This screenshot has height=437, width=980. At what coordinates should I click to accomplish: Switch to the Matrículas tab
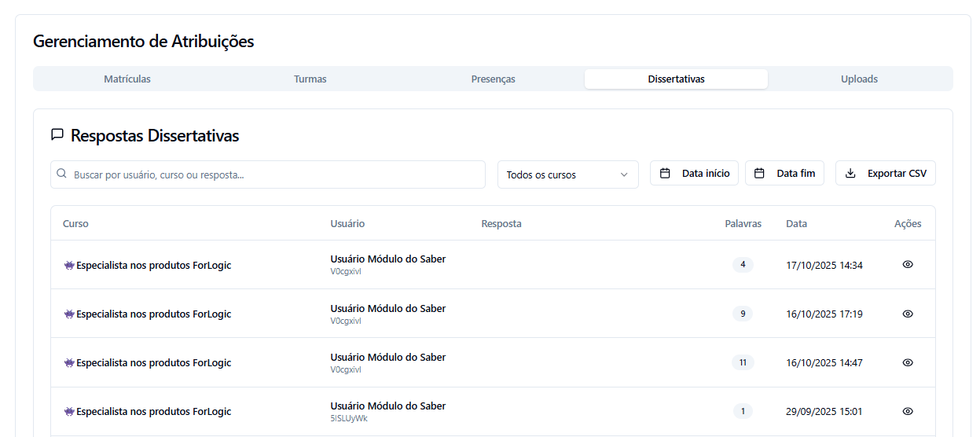point(127,79)
